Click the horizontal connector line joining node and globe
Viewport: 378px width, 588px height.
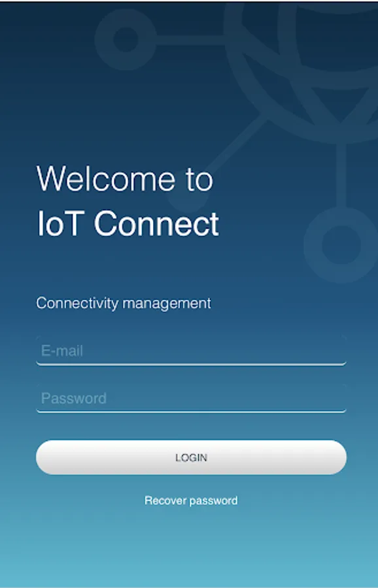[x=191, y=40]
